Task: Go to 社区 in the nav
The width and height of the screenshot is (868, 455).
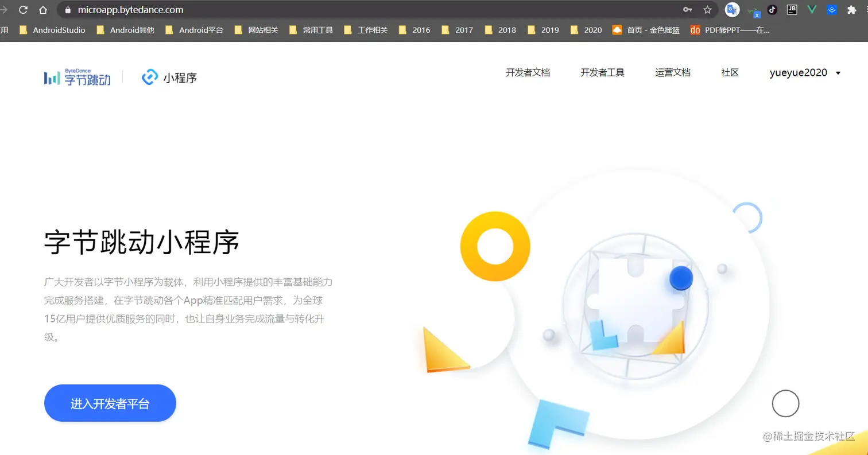Action: pyautogui.click(x=730, y=73)
